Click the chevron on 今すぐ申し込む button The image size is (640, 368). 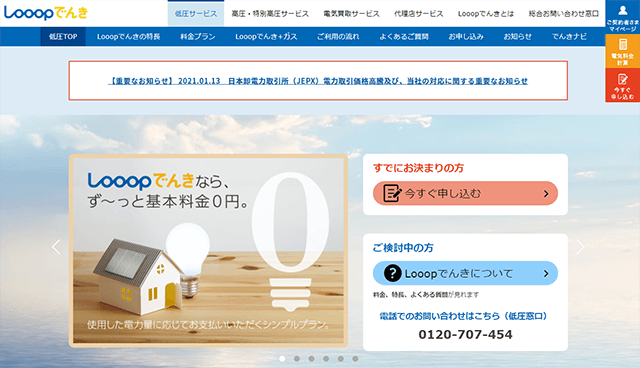[x=546, y=194]
